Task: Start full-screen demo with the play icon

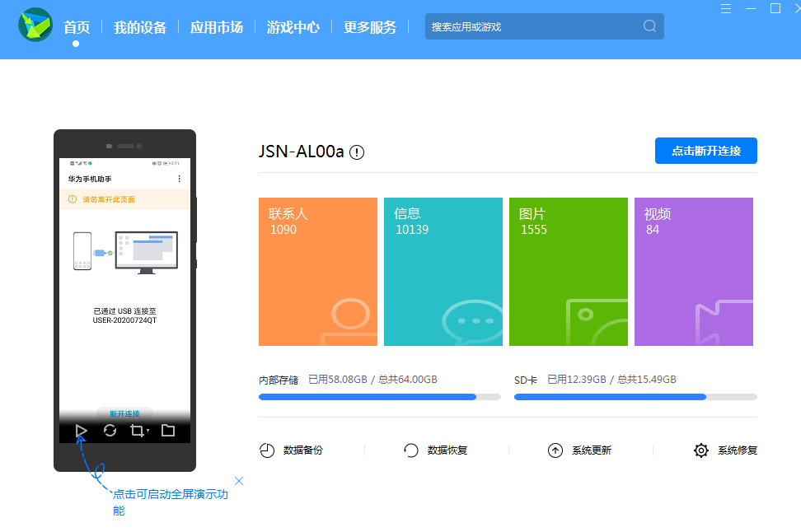Action: coord(81,430)
